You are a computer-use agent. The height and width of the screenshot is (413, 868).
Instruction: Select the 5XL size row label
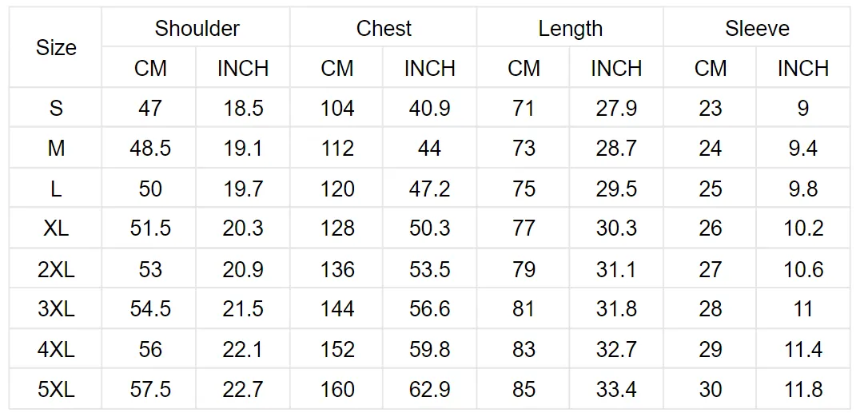pos(56,389)
